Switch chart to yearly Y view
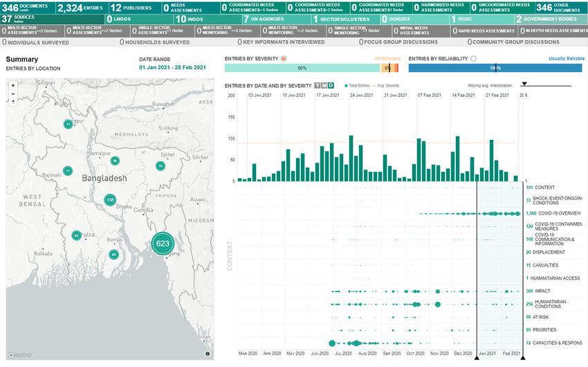Image resolution: width=588 pixels, height=367 pixels. tap(318, 86)
